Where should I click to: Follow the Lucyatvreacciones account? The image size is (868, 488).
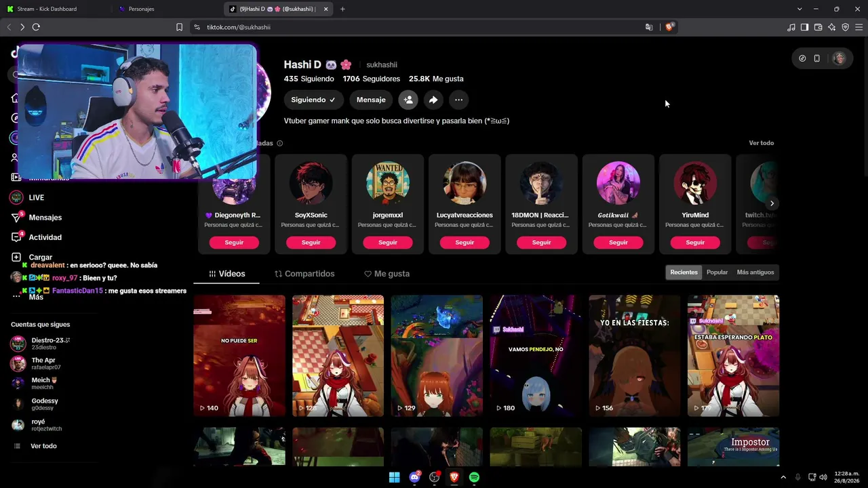click(465, 242)
